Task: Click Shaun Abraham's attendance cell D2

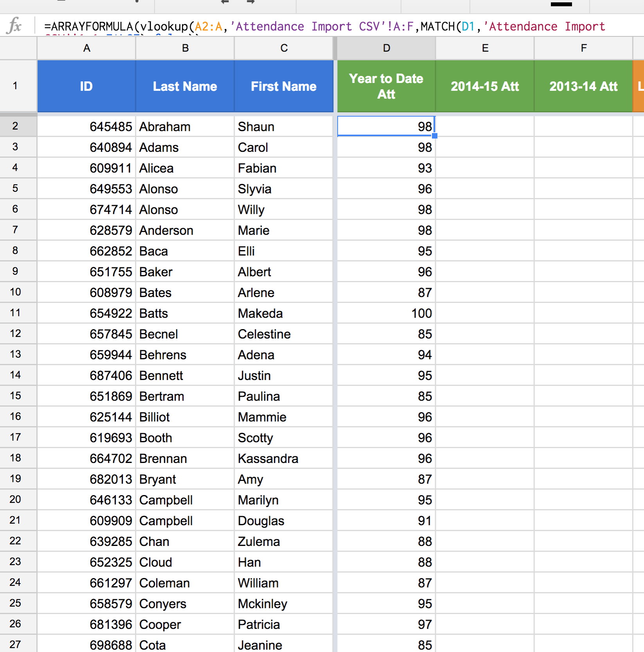Action: coord(386,126)
